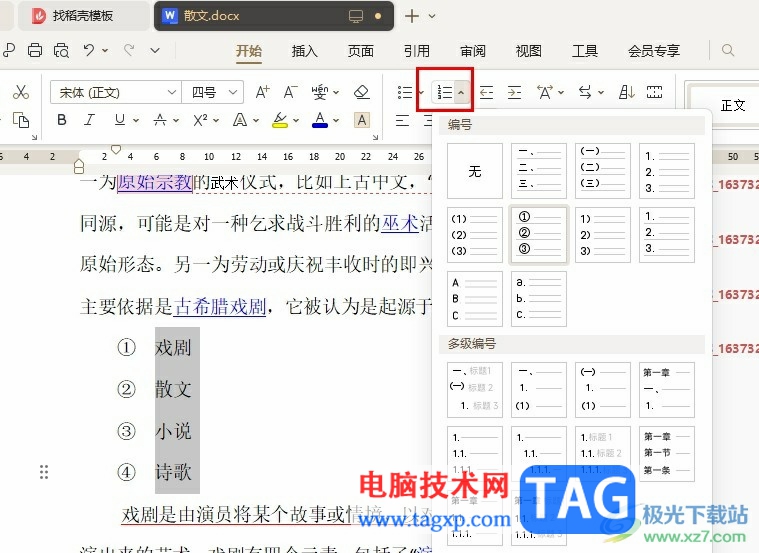
Task: Follow the 原始宗教 hyperlink
Action: click(155, 182)
